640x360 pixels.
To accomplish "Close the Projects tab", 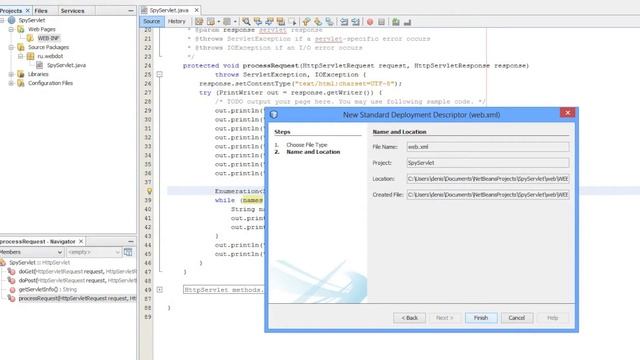I will [28, 11].
